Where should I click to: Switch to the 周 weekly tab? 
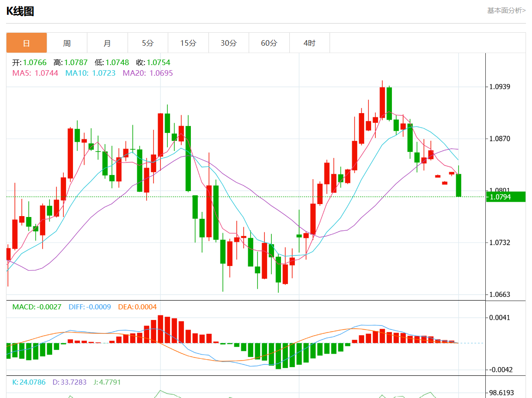tap(67, 43)
